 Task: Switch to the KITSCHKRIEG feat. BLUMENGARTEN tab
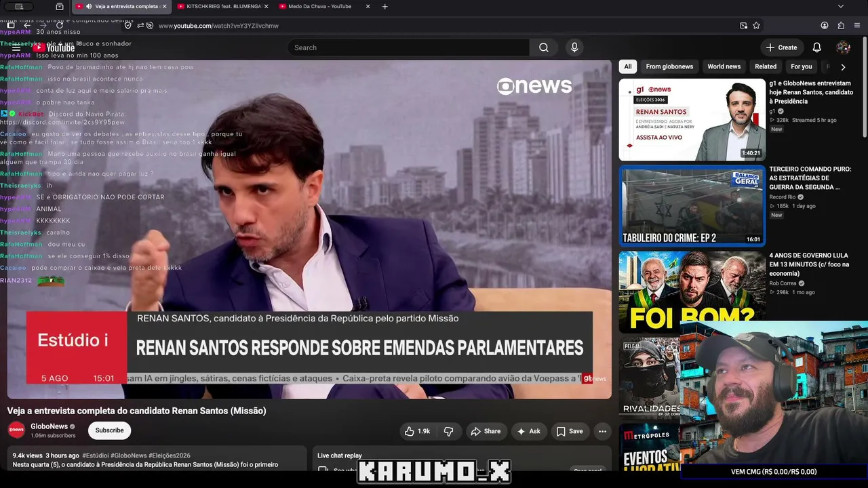tap(221, 7)
